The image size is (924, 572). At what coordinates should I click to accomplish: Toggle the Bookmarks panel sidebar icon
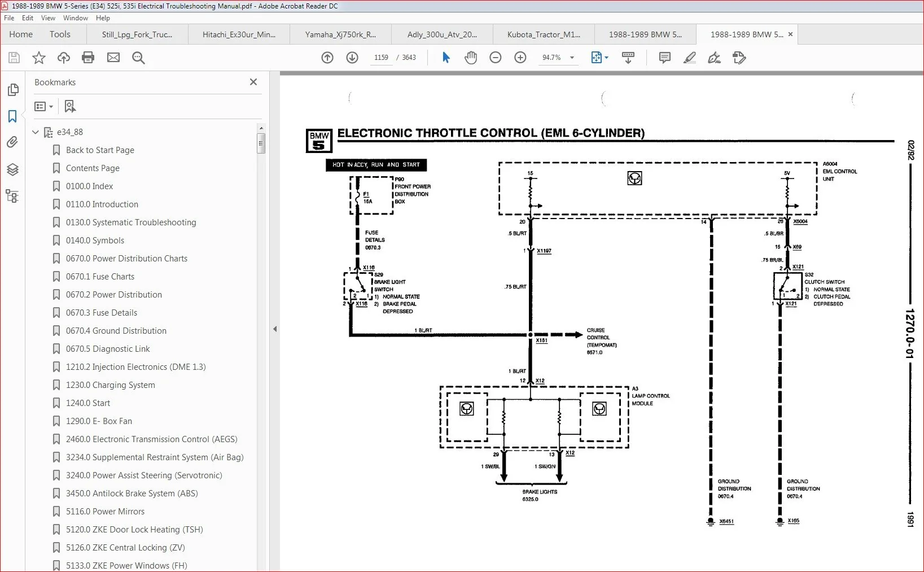(x=12, y=116)
